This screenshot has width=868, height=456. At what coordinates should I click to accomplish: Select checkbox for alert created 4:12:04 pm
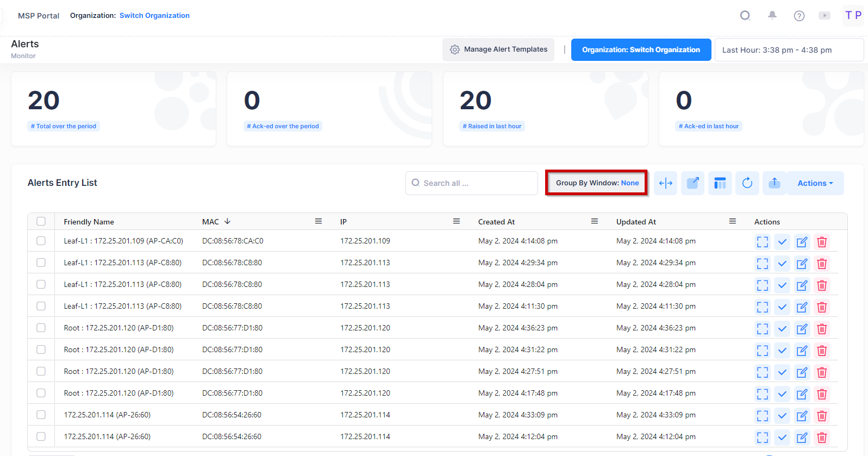[41, 436]
